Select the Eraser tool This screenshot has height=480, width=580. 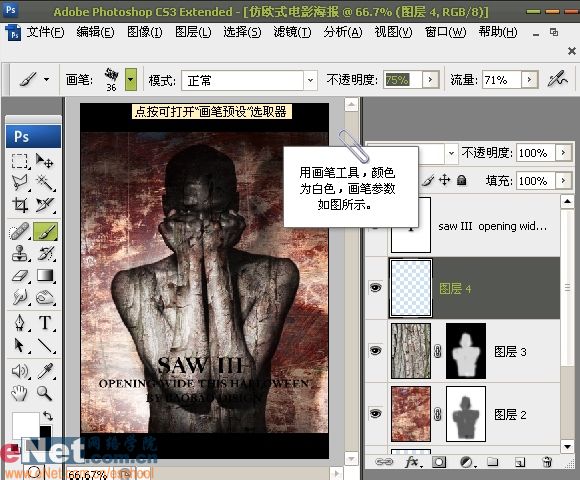[19, 276]
